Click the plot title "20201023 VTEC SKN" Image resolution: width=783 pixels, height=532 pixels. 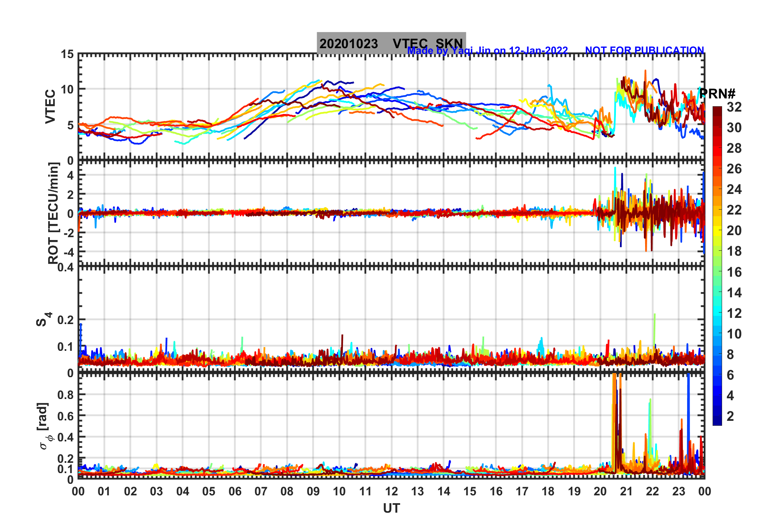pyautogui.click(x=391, y=43)
